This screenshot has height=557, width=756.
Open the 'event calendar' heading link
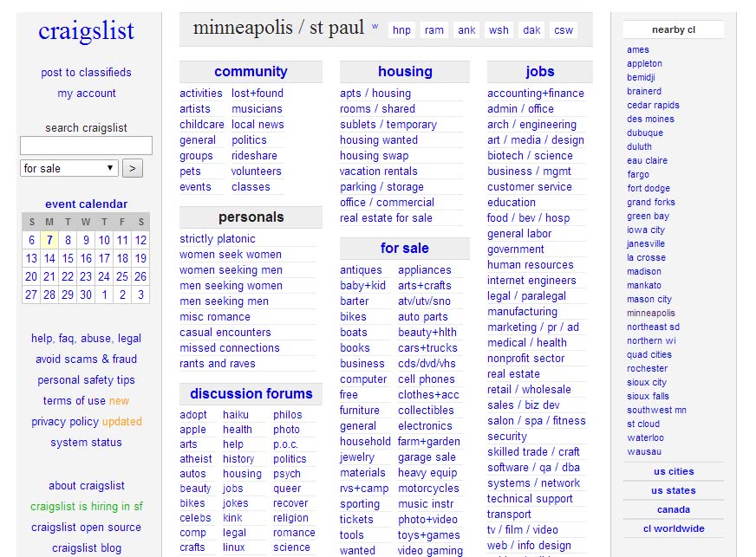[87, 204]
